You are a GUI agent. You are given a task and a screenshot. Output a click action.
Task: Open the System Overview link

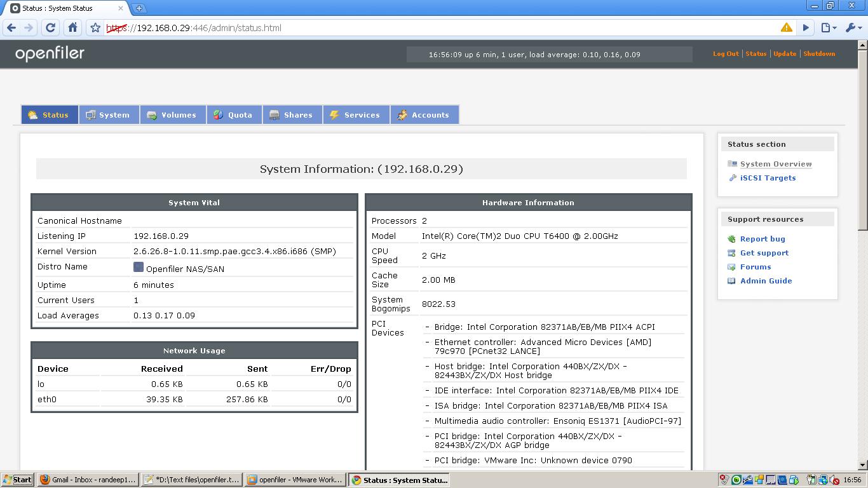(776, 164)
